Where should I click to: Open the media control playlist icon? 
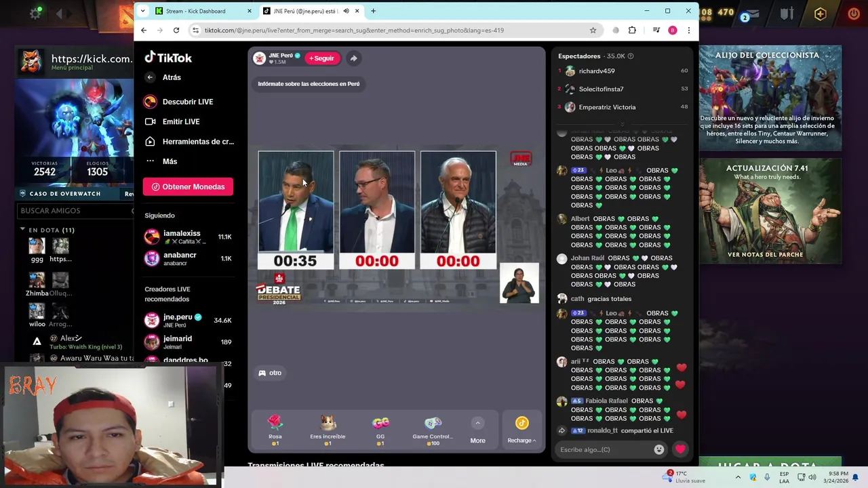[x=656, y=30]
